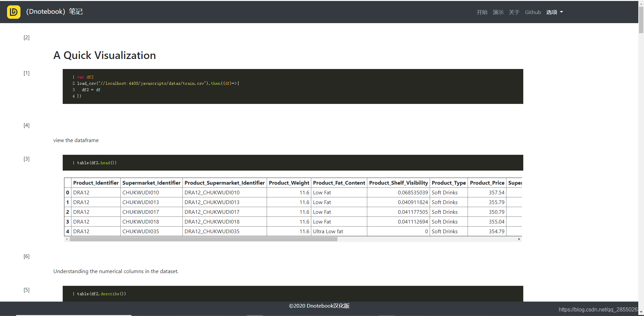Click the 'Understanding the numerical columns' text cell

point(116,271)
